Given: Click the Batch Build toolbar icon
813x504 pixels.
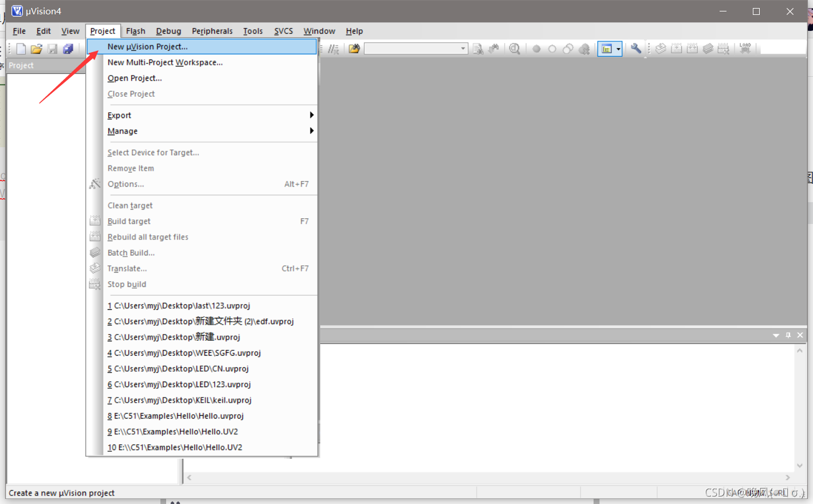Looking at the screenshot, I should tap(708, 49).
